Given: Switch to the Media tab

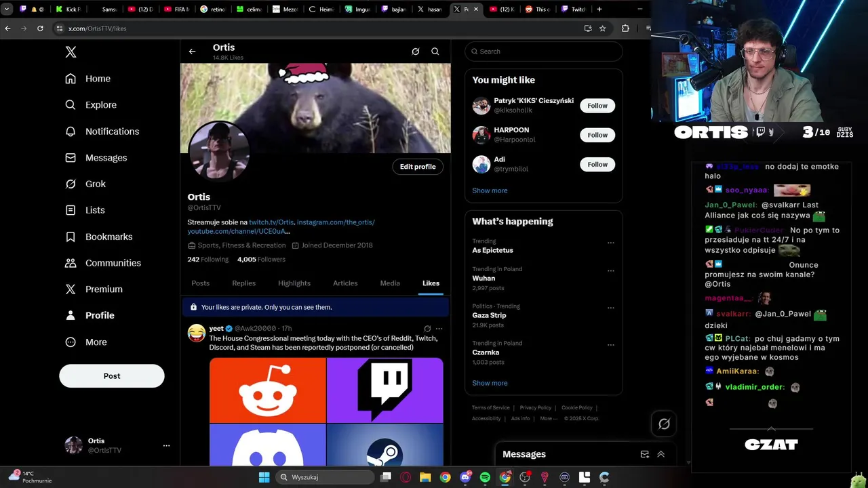Looking at the screenshot, I should click(x=390, y=283).
